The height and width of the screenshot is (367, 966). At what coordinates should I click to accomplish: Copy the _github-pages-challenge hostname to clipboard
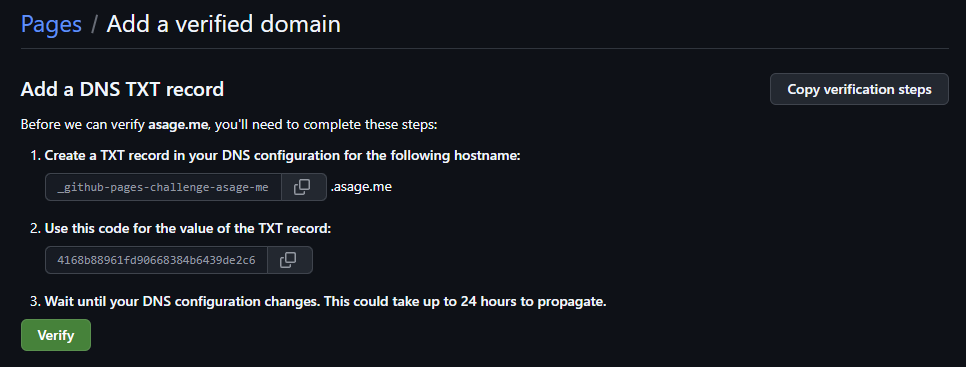click(303, 187)
